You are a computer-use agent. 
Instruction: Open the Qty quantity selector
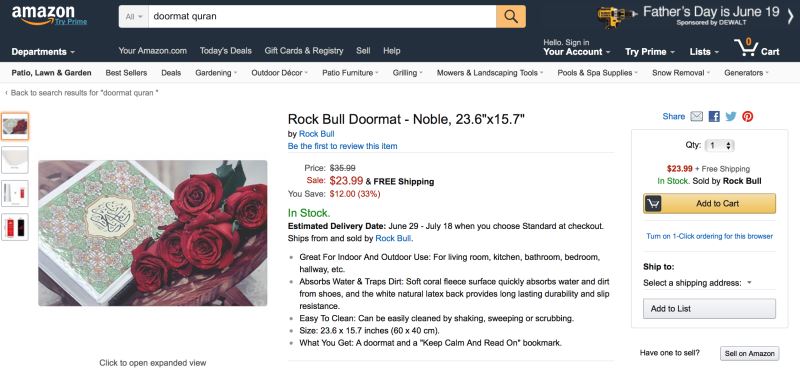tap(719, 146)
